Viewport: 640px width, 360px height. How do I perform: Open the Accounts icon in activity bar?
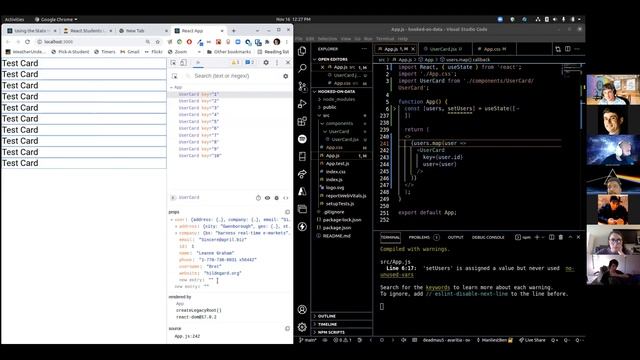(x=302, y=309)
